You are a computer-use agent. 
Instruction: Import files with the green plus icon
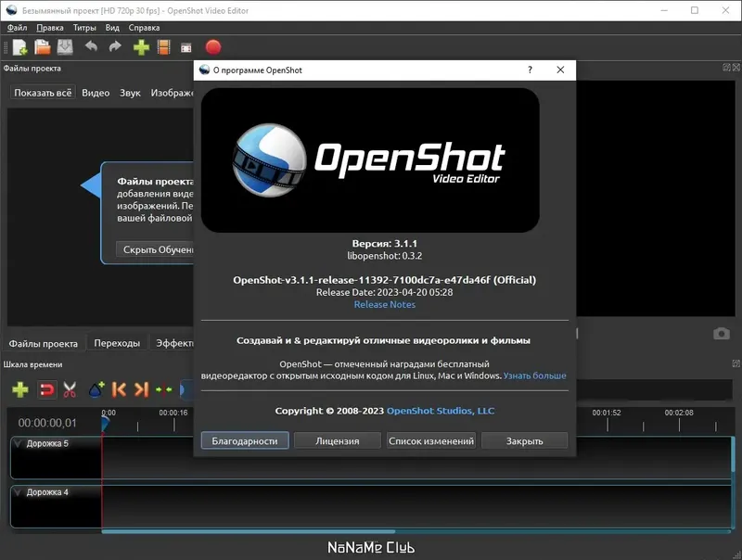(141, 47)
